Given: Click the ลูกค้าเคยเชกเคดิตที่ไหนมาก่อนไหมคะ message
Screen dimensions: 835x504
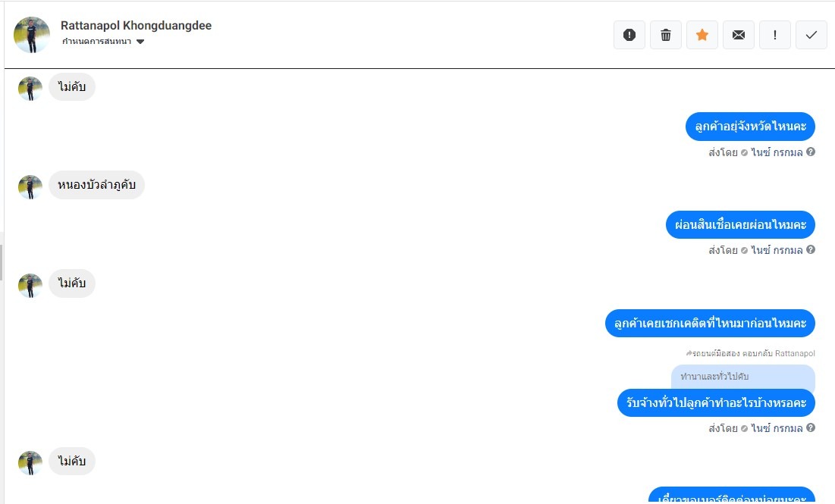Looking at the screenshot, I should click(710, 323).
